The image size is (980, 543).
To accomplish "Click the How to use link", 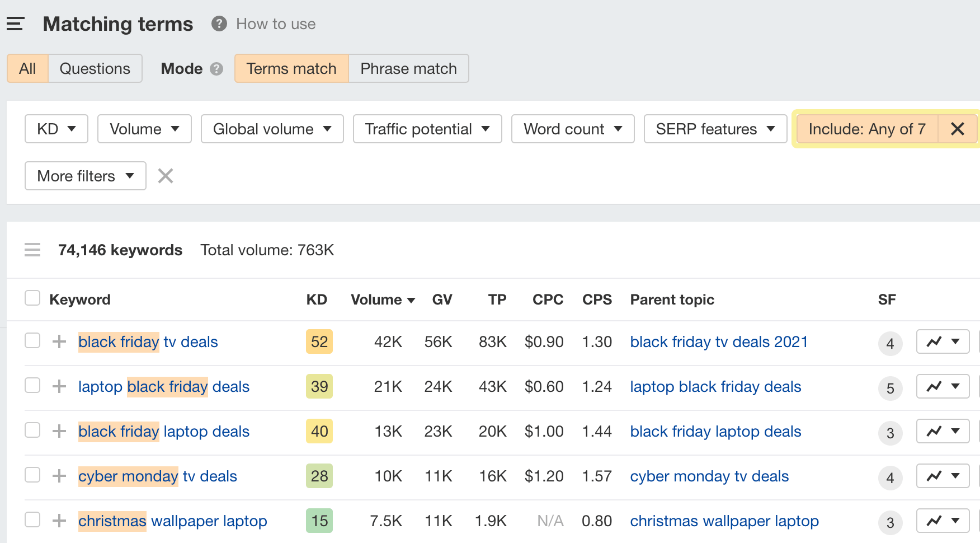I will (275, 24).
